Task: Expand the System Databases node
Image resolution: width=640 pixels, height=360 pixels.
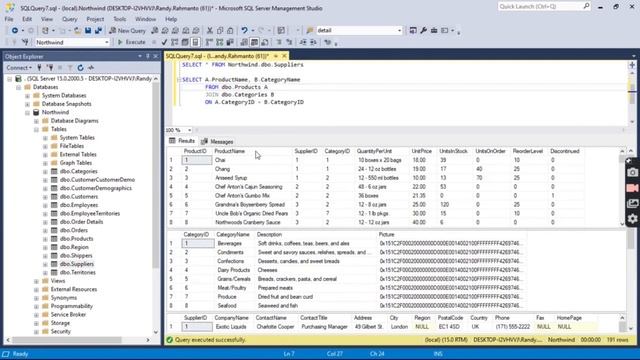Action: tap(27, 96)
